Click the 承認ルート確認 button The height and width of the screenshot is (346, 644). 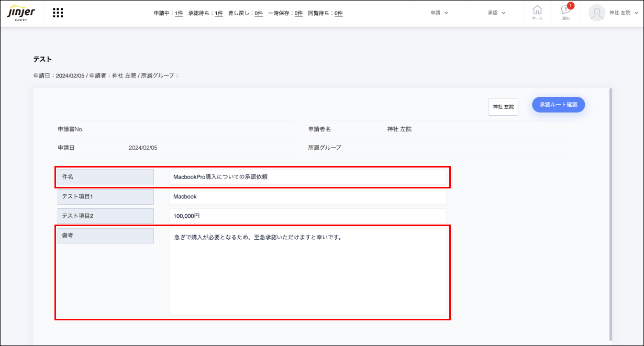[x=558, y=105]
